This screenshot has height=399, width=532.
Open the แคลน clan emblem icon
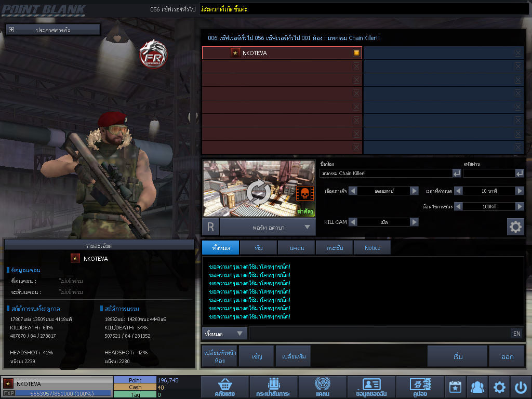322,387
